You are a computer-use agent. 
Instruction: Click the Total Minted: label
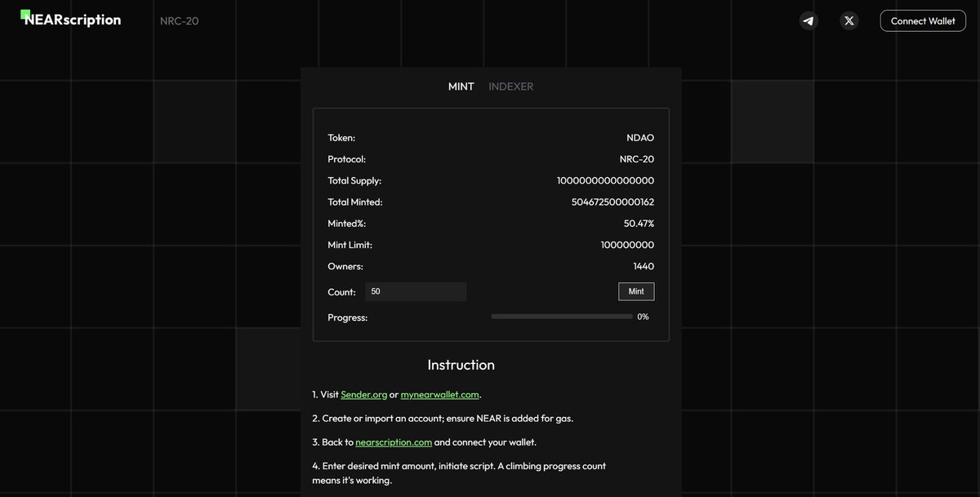click(355, 202)
